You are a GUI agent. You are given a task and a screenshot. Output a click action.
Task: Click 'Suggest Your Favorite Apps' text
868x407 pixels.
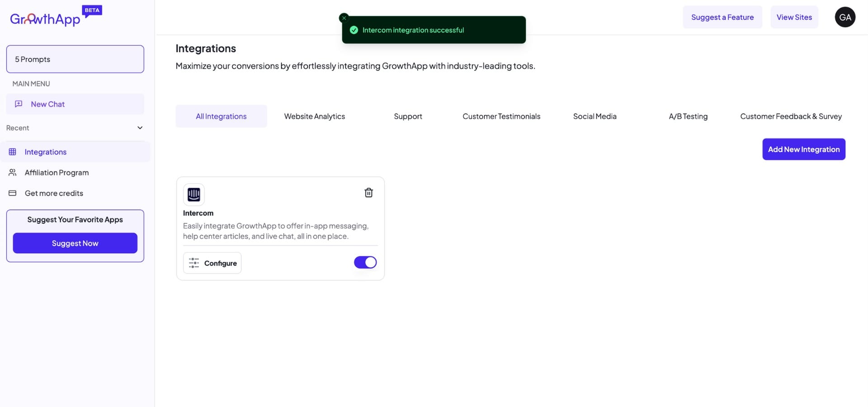tap(75, 219)
